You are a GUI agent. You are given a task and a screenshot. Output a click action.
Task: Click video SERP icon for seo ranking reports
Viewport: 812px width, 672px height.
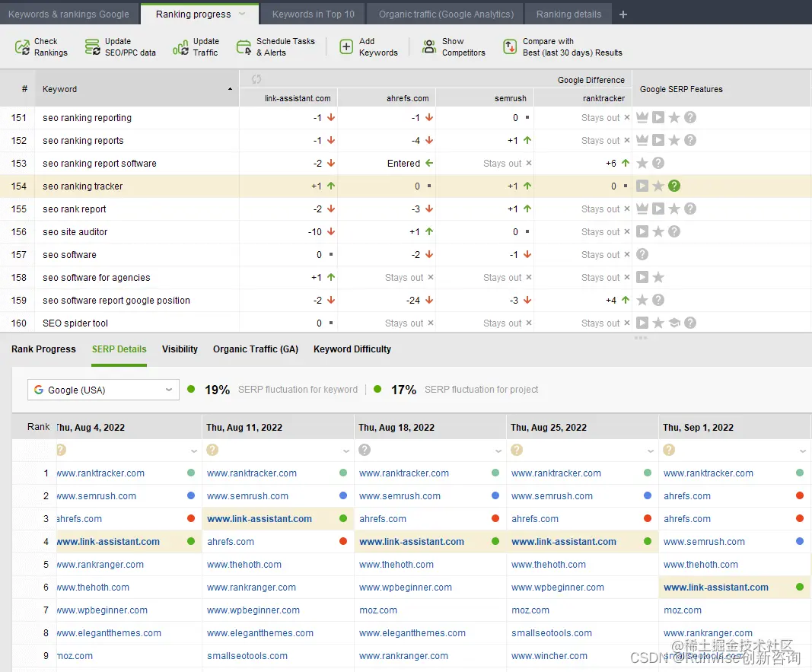coord(658,140)
